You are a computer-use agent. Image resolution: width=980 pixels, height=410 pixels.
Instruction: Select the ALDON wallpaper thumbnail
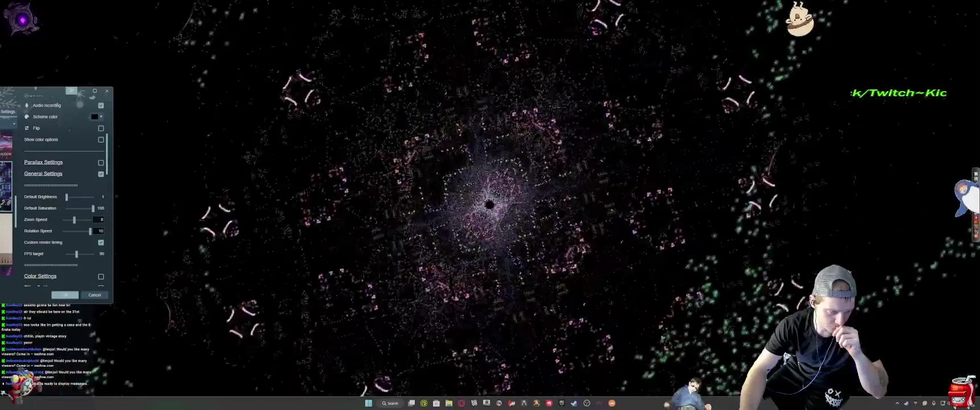pyautogui.click(x=6, y=145)
